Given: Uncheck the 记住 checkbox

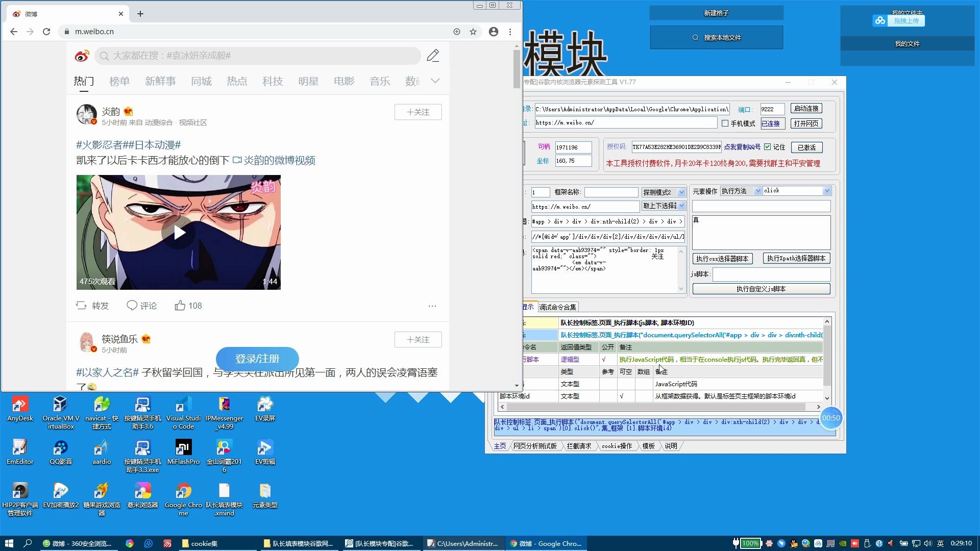Looking at the screenshot, I should [767, 147].
